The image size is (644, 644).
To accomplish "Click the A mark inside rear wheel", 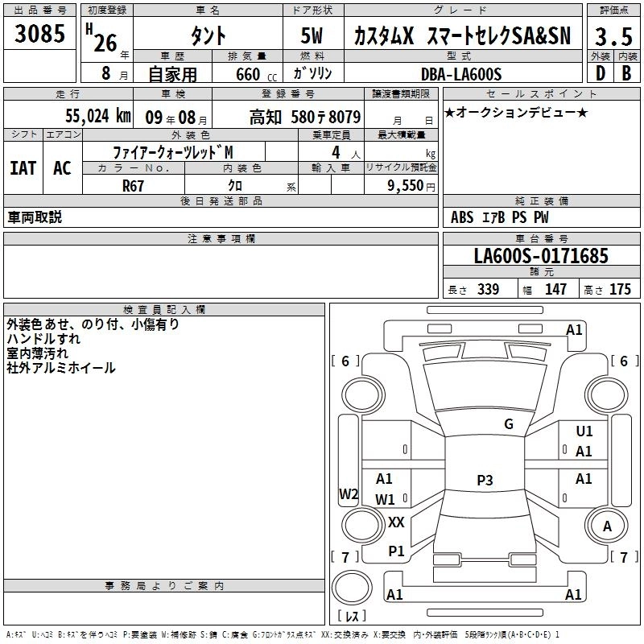I will tap(607, 526).
